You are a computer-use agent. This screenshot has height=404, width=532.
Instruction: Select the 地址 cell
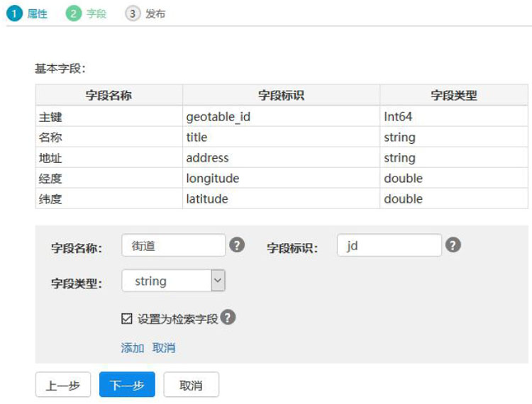click(109, 157)
